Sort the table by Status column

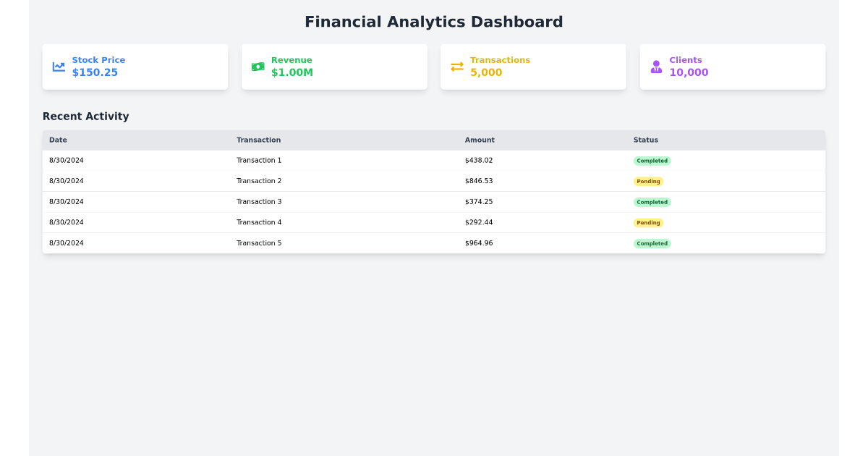tap(645, 140)
